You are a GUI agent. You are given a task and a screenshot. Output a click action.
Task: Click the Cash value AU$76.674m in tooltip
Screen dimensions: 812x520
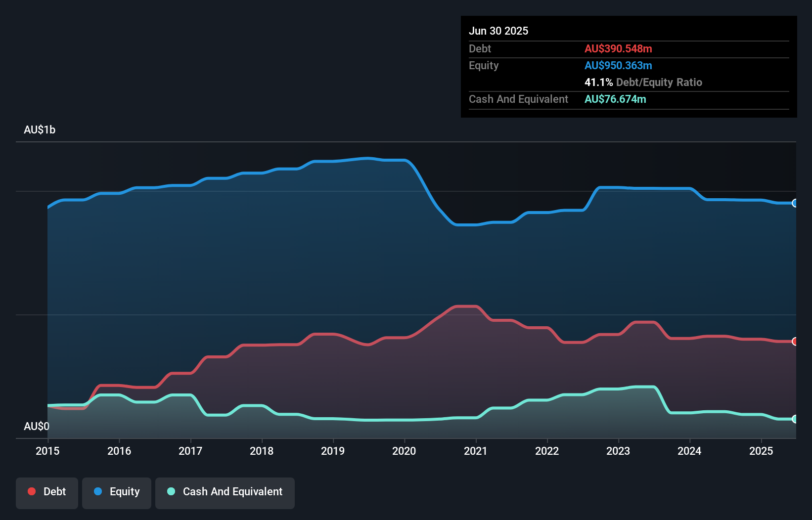click(x=615, y=99)
